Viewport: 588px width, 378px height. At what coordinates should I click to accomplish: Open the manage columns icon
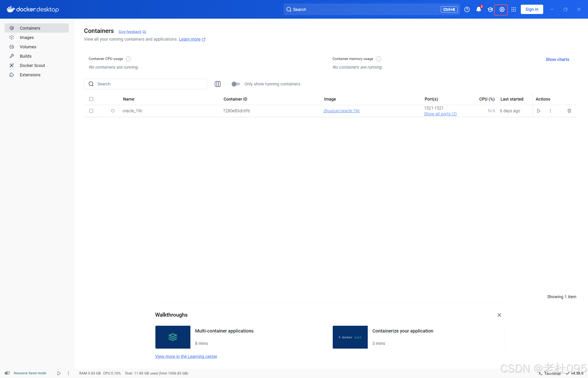[x=217, y=84]
